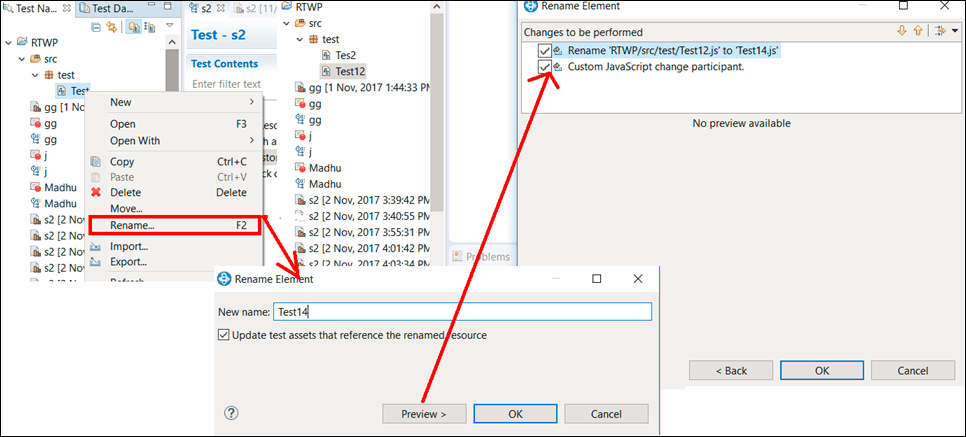Uncheck the Rename Test12.js to Test14.js checkbox

(544, 51)
